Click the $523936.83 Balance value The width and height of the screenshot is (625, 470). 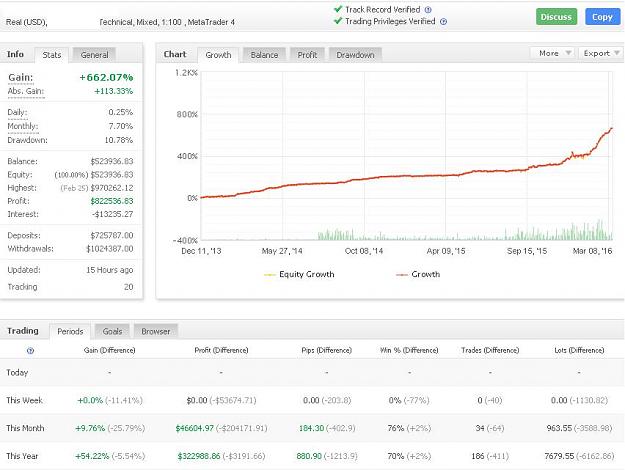click(112, 161)
